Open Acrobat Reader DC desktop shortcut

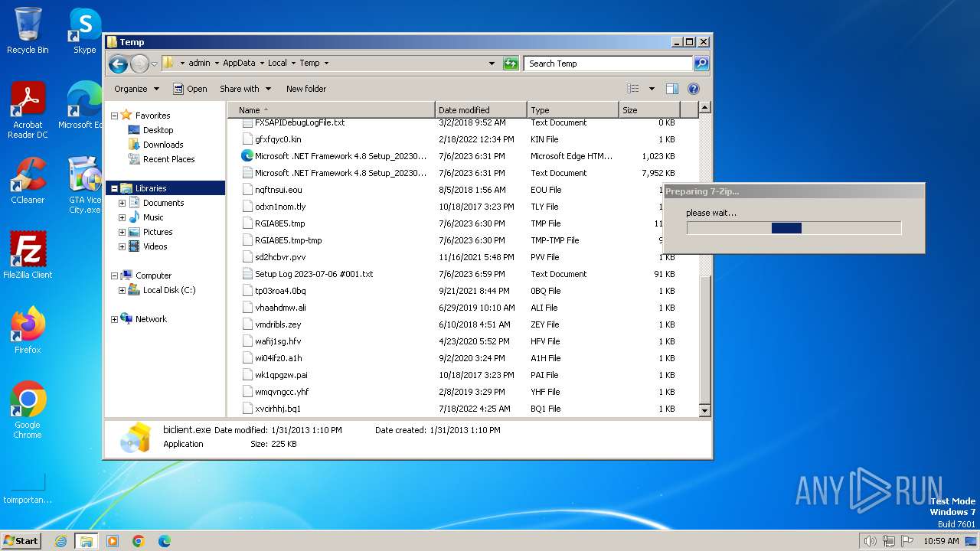pyautogui.click(x=28, y=110)
